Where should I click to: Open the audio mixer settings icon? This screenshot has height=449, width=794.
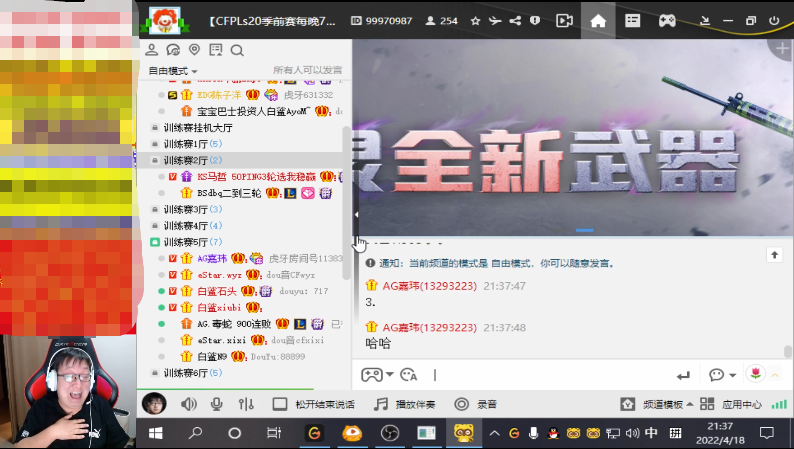[x=246, y=404]
